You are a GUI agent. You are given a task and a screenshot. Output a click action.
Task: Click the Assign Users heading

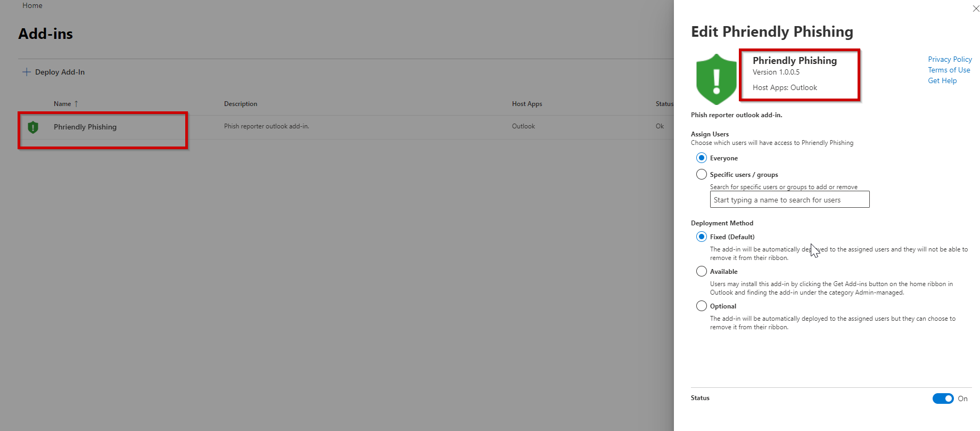[x=710, y=134]
